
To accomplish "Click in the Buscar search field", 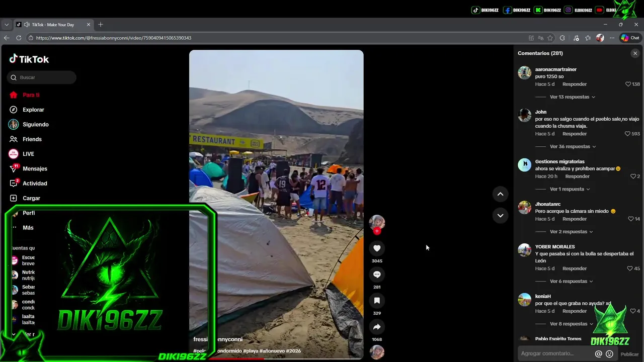I will (x=42, y=77).
